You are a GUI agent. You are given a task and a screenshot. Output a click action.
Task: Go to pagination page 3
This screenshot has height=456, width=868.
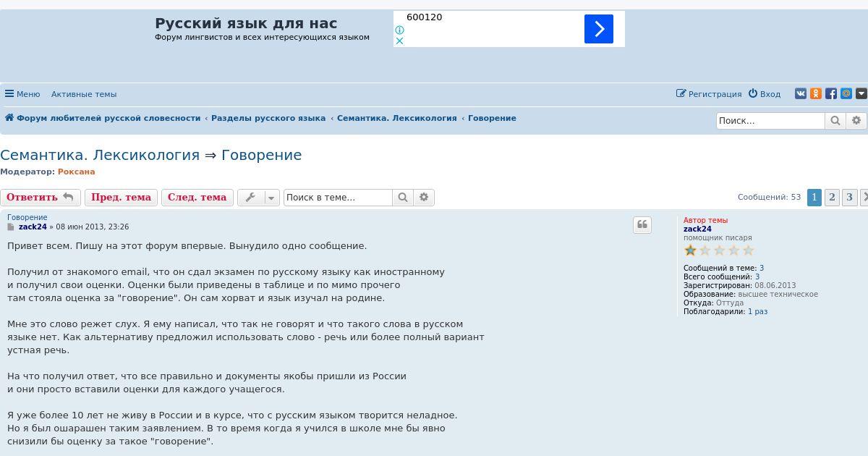click(850, 197)
